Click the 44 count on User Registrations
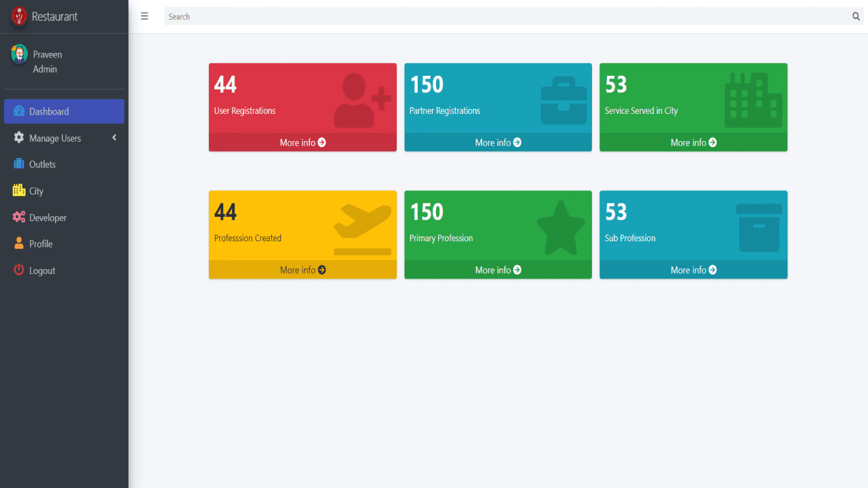868x488 pixels. click(225, 84)
